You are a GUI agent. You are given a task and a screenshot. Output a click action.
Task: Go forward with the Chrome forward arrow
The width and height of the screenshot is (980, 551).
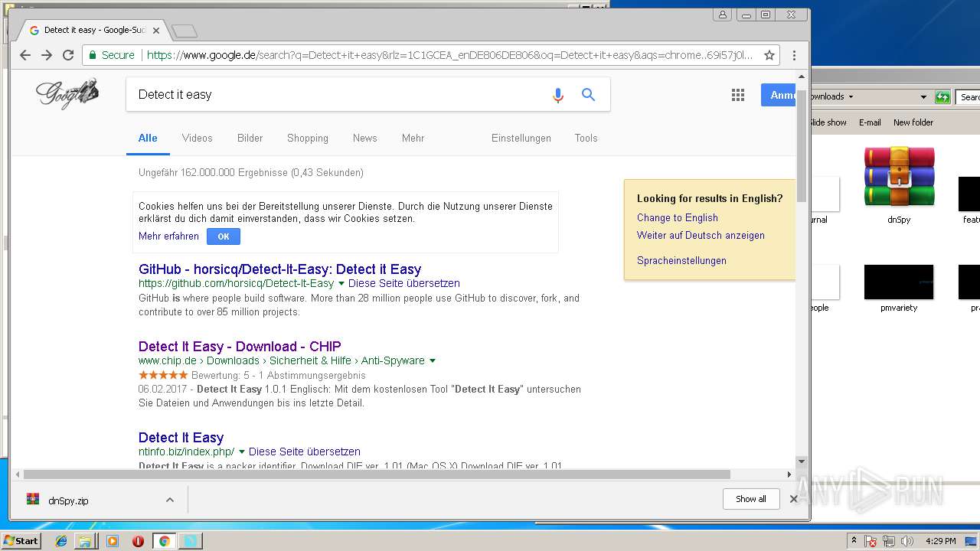(47, 55)
